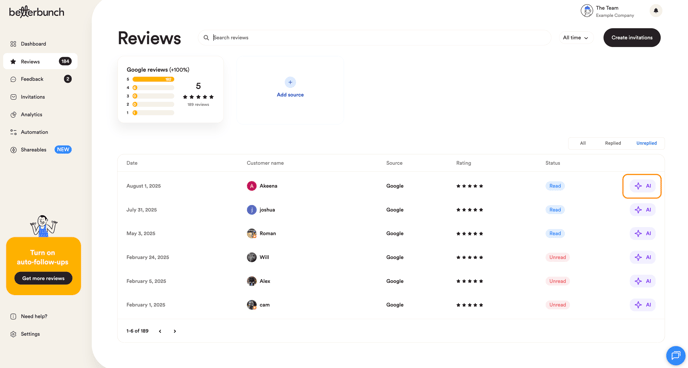Expand the All time date dropdown
This screenshot has width=688, height=368.
[x=575, y=38]
